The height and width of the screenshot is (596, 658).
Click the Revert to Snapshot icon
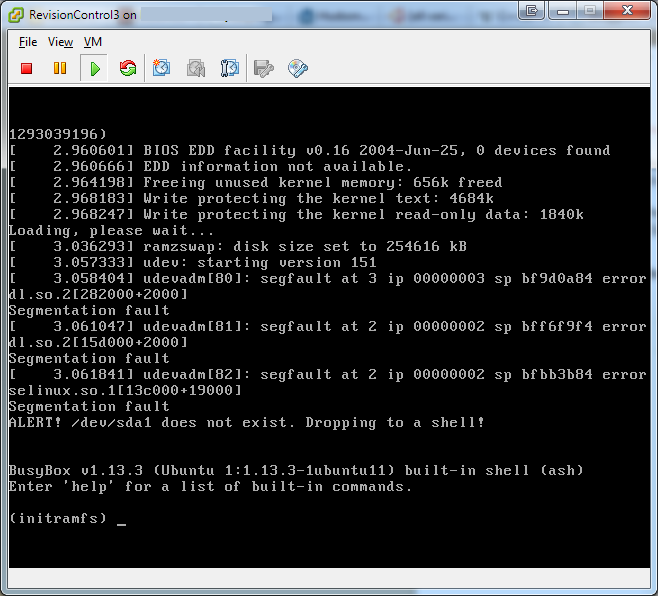(x=196, y=68)
